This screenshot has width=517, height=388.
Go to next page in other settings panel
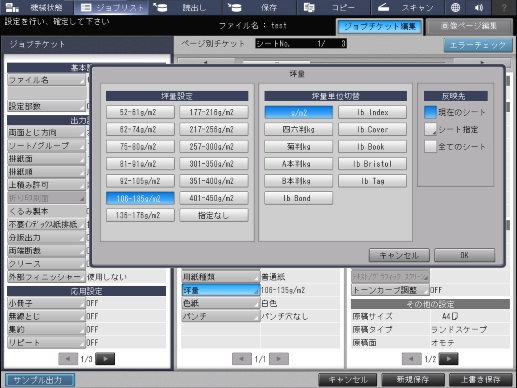point(449,359)
